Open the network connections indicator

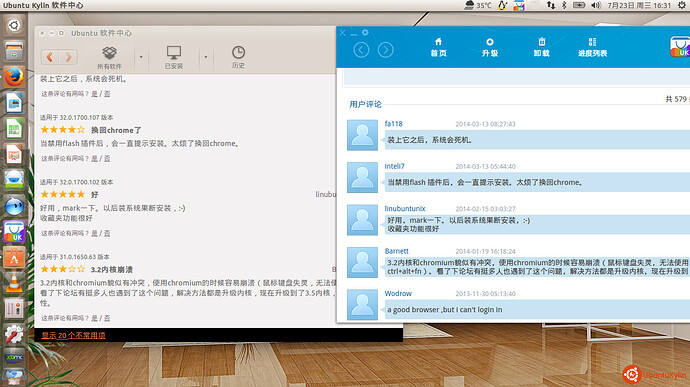[551, 5]
